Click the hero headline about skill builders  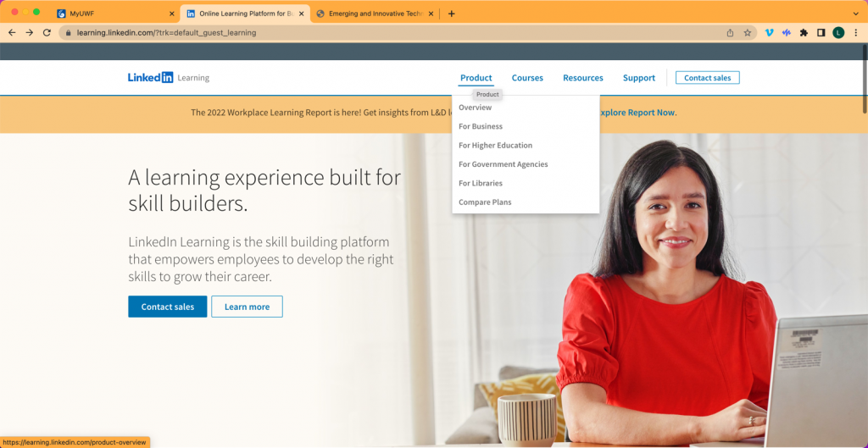[x=264, y=191]
